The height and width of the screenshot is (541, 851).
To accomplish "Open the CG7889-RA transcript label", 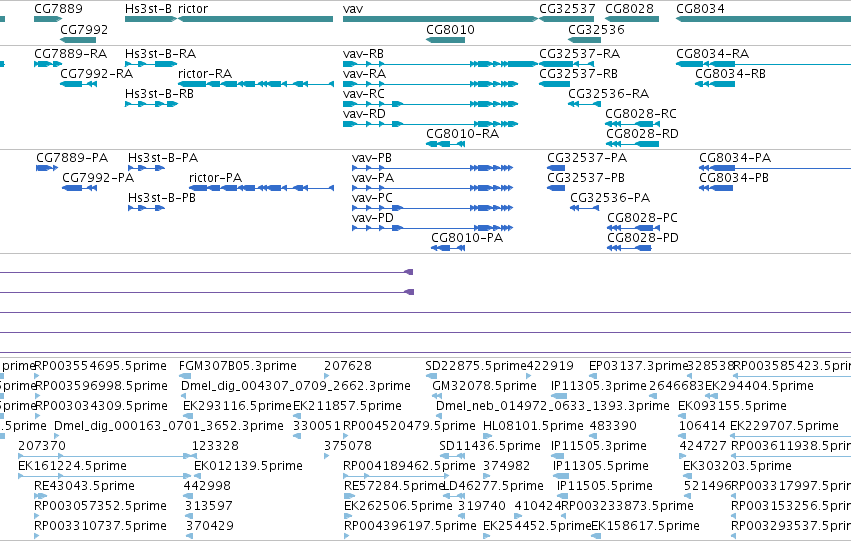I will [71, 54].
